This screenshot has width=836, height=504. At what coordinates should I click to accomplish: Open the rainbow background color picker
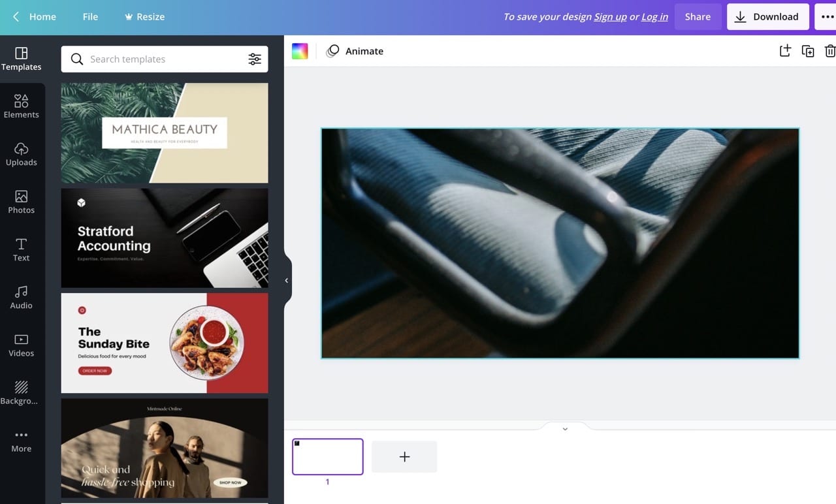(x=300, y=52)
